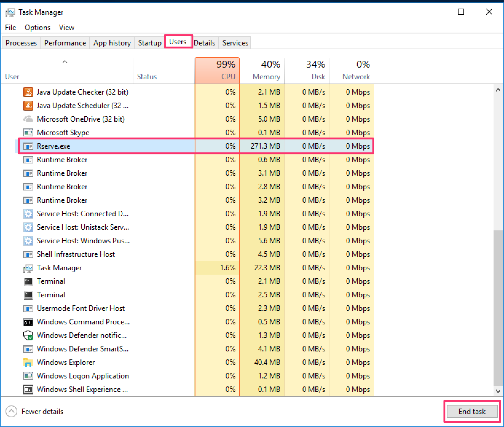Image resolution: width=504 pixels, height=427 pixels.
Task: Select the Windows Command Proce... row name
Action: pyautogui.click(x=83, y=322)
